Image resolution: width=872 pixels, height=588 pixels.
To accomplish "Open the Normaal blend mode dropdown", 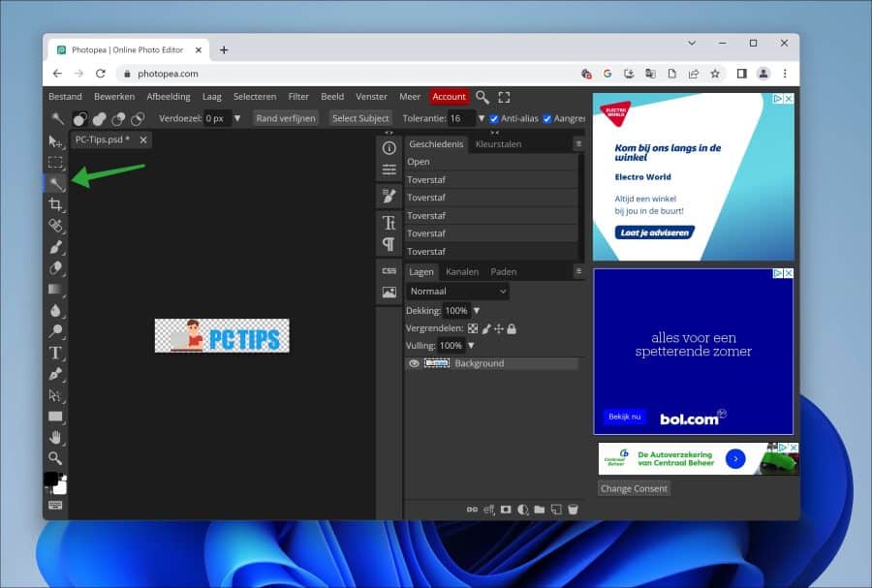I will point(457,292).
